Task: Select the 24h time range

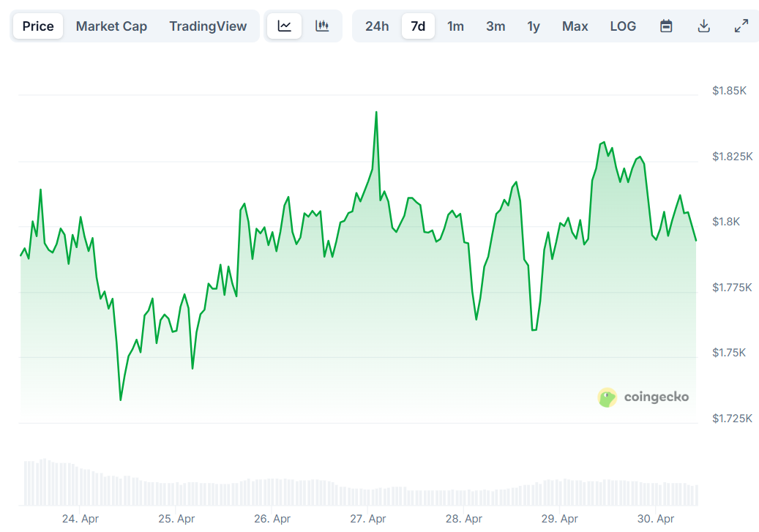Action: pos(377,26)
